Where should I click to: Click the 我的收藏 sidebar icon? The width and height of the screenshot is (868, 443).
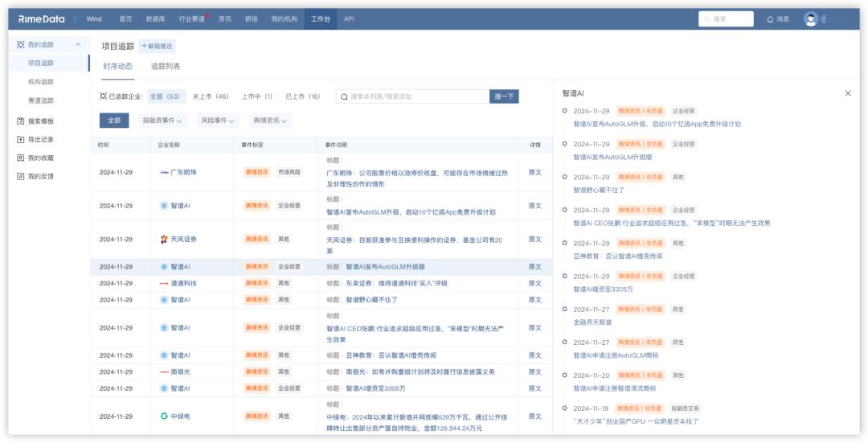click(x=20, y=158)
